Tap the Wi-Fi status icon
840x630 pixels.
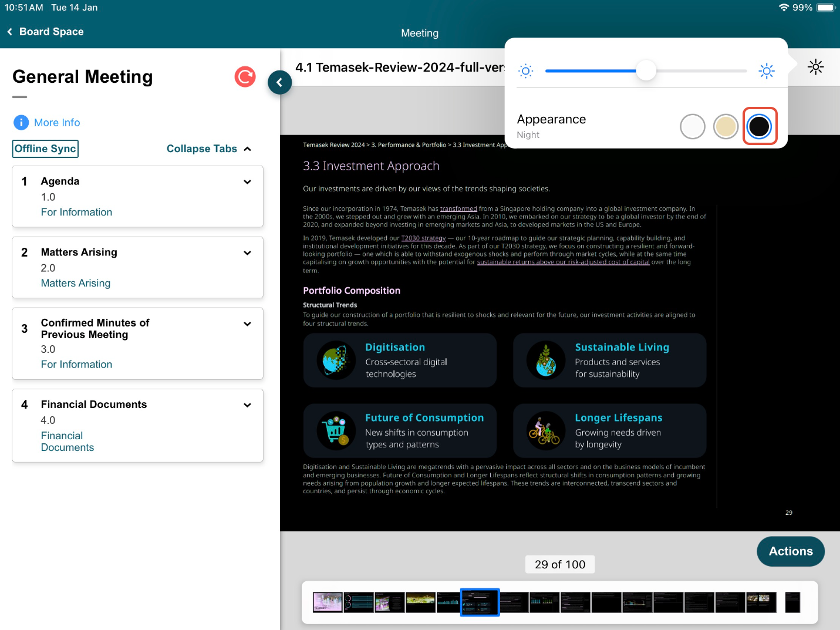[x=784, y=8]
